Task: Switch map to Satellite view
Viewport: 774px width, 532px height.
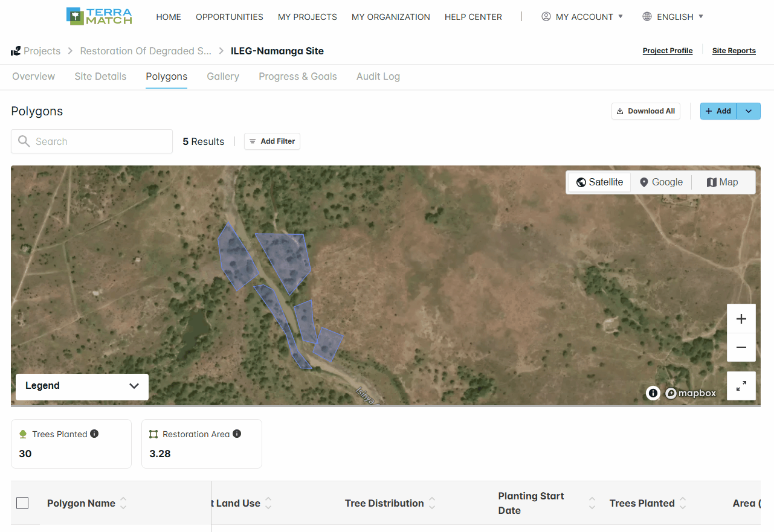Action: pyautogui.click(x=599, y=182)
